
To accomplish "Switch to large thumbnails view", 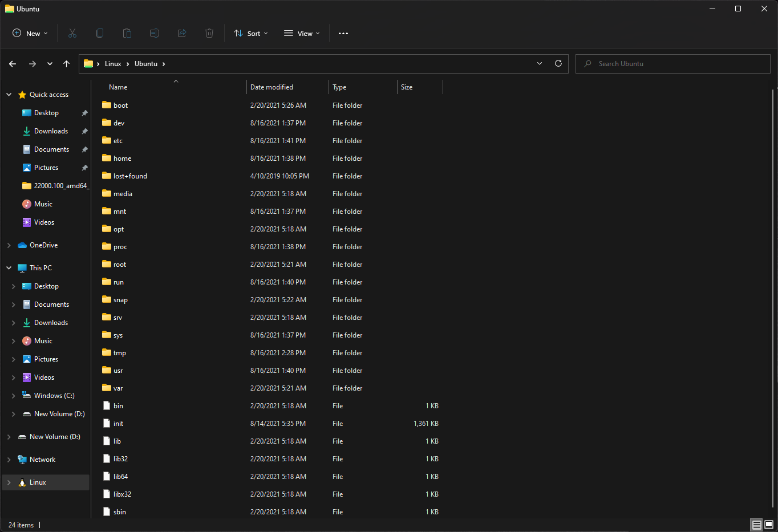I will pos(768,524).
